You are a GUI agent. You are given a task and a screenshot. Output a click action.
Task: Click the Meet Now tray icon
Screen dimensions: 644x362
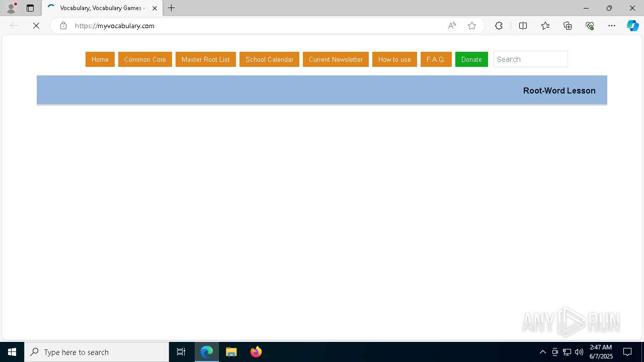point(555,352)
